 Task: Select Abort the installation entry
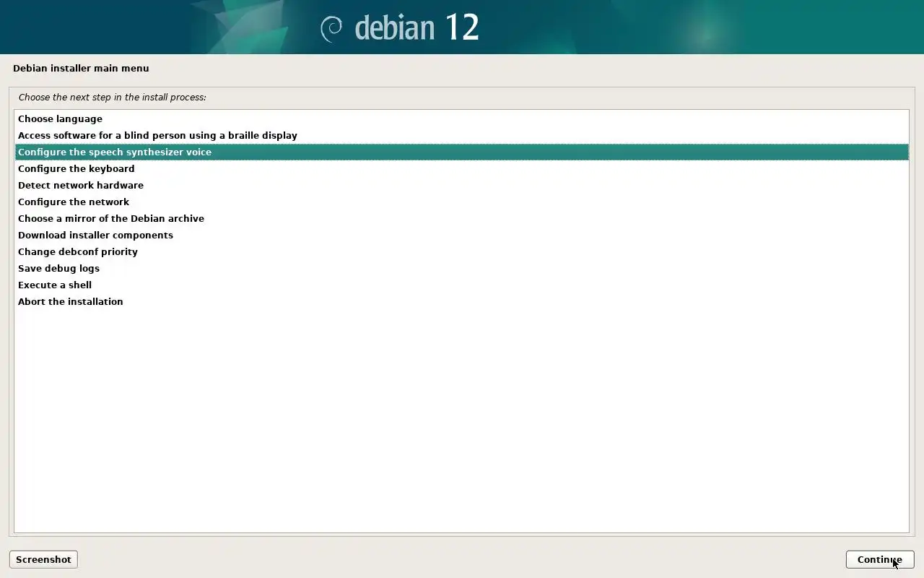461,301
